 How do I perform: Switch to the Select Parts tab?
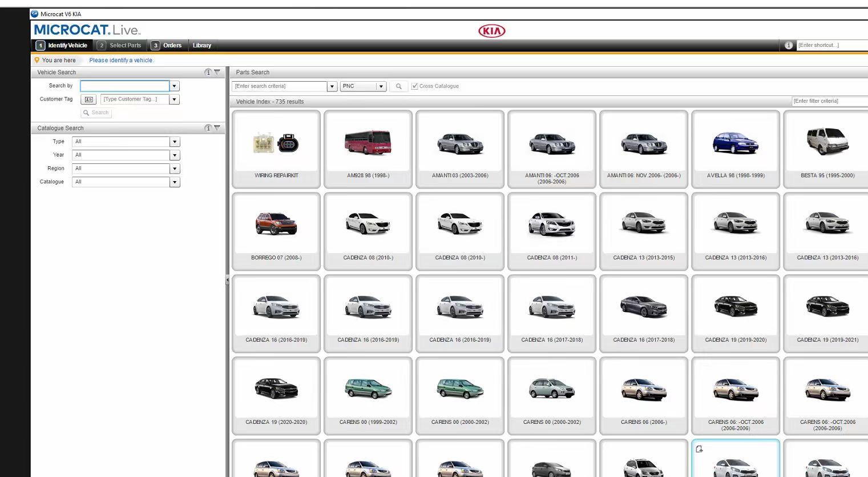pyautogui.click(x=119, y=45)
